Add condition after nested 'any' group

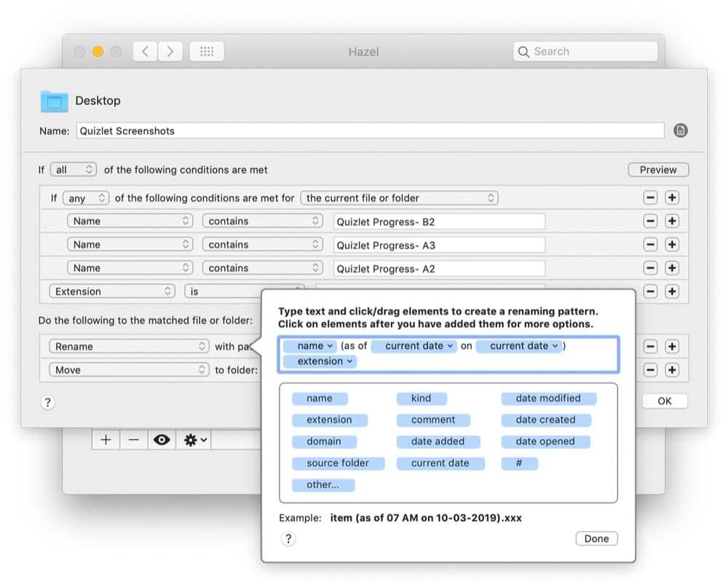tap(672, 197)
